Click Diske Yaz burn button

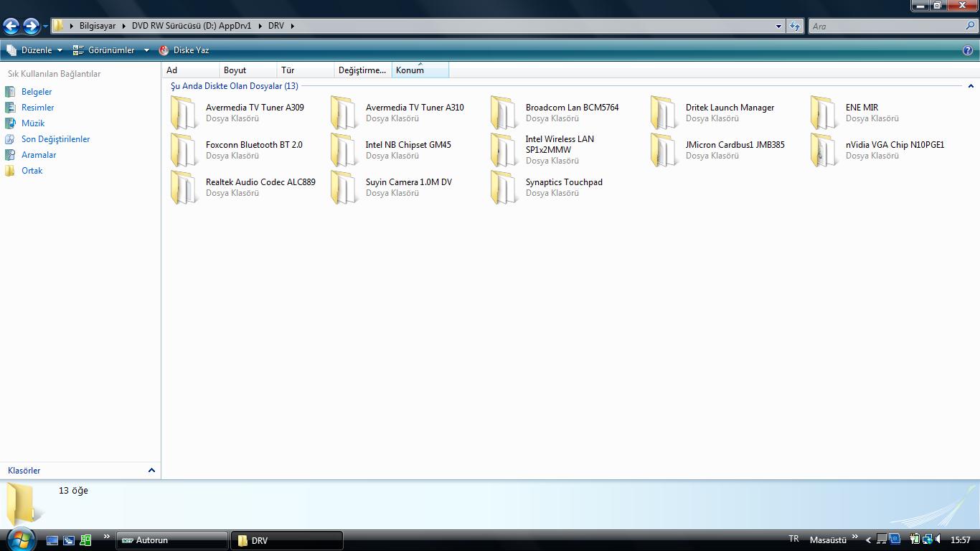point(184,50)
